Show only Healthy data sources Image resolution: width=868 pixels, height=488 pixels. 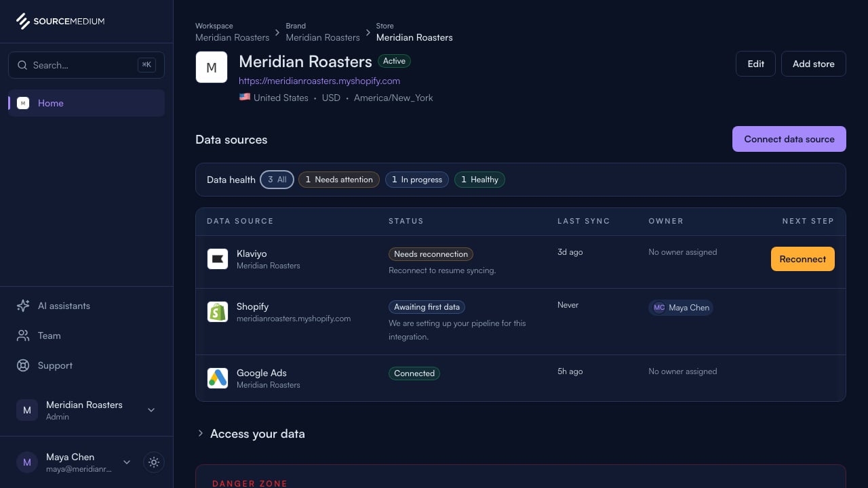[x=479, y=180]
